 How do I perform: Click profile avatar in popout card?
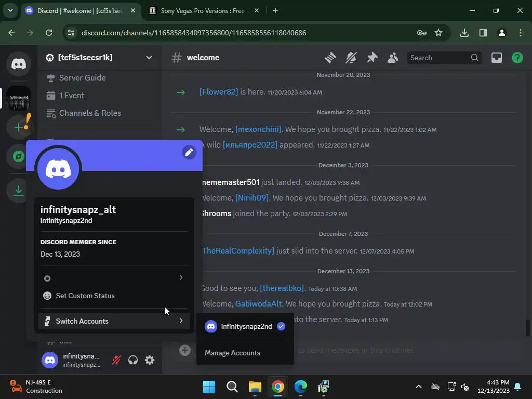tap(58, 169)
